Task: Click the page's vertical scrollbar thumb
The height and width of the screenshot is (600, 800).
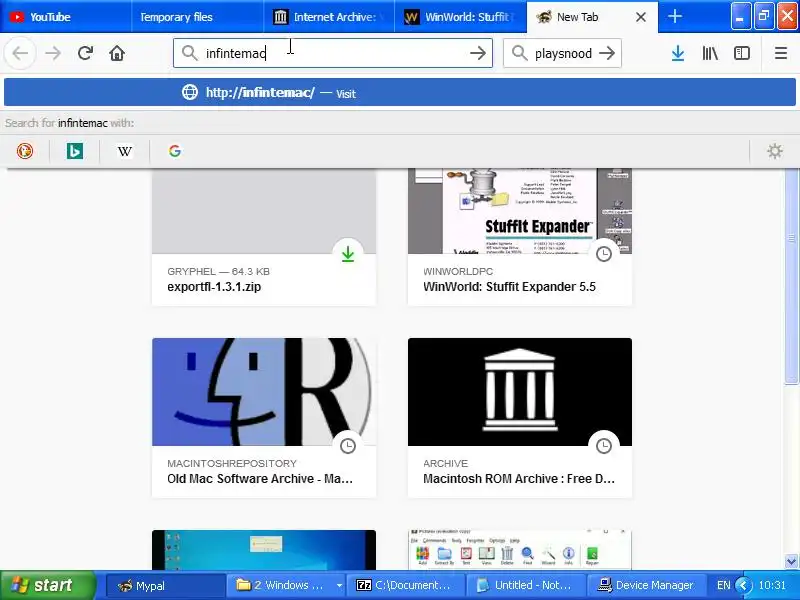Action: pyautogui.click(x=791, y=276)
